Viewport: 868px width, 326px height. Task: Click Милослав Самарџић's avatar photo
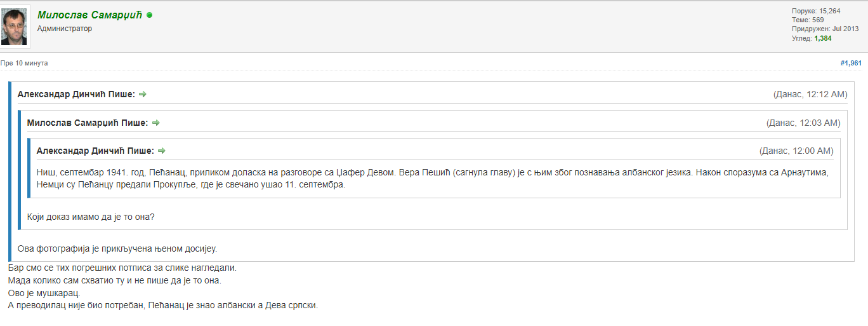tap(14, 27)
